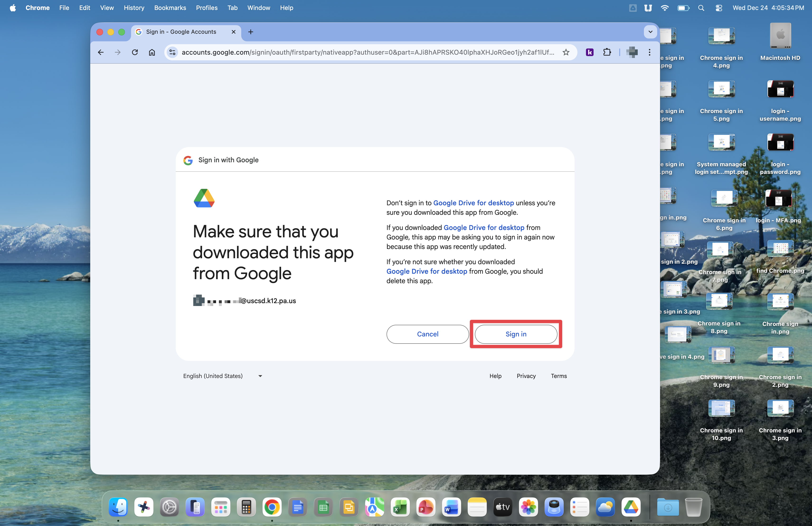This screenshot has height=526, width=812.
Task: Bookmark this page with star icon
Action: click(566, 52)
